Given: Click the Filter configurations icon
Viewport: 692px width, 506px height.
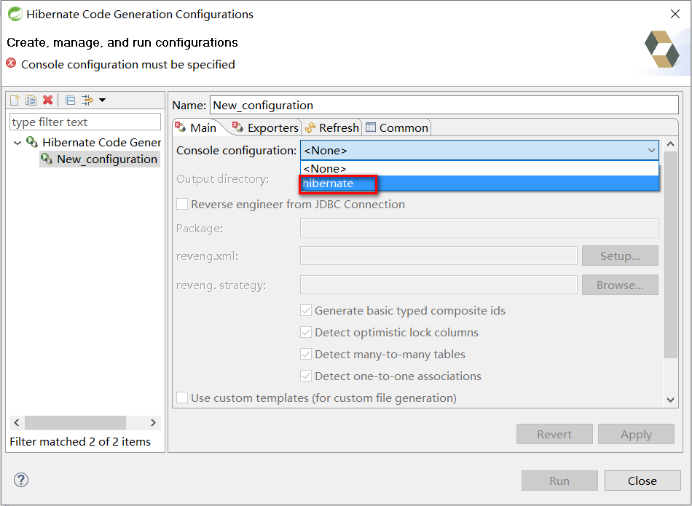Looking at the screenshot, I should pos(87,100).
